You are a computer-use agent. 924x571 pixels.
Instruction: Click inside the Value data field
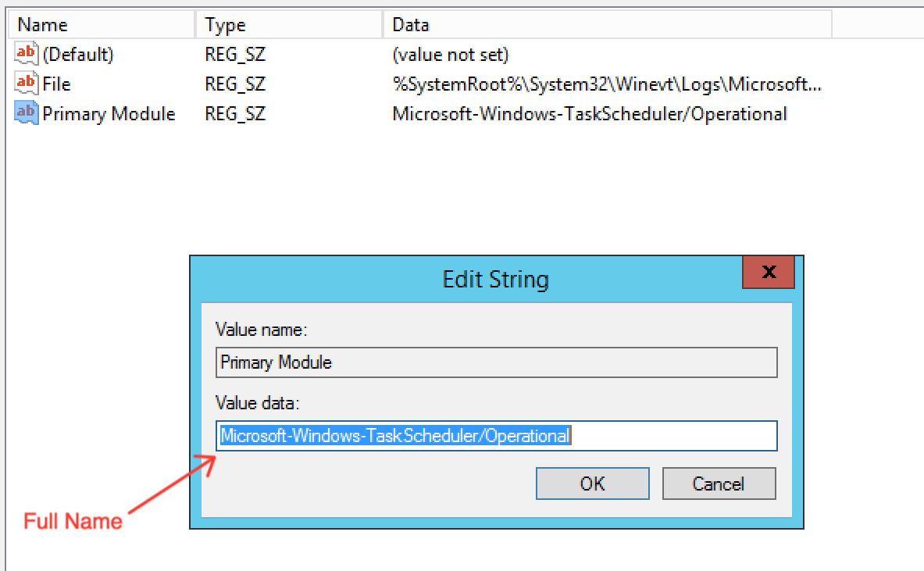point(497,435)
